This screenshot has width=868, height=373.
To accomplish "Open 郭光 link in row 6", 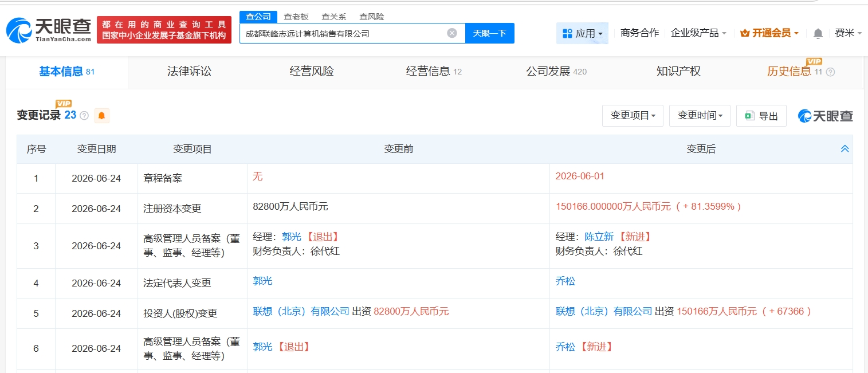I will [x=262, y=347].
